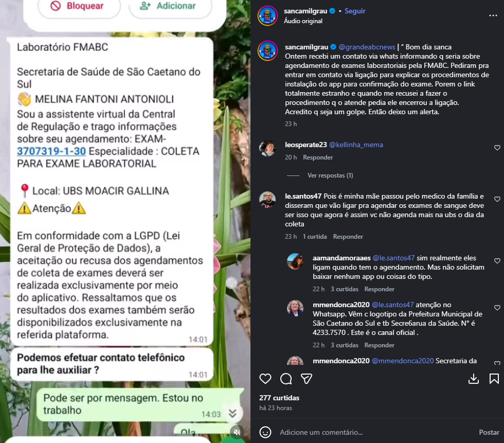Image resolution: width=504 pixels, height=443 pixels.
Task: Open @grandeabcnews mention link
Action: pyautogui.click(x=367, y=47)
